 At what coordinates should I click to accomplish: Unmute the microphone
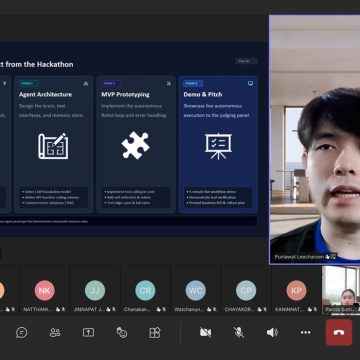click(239, 332)
